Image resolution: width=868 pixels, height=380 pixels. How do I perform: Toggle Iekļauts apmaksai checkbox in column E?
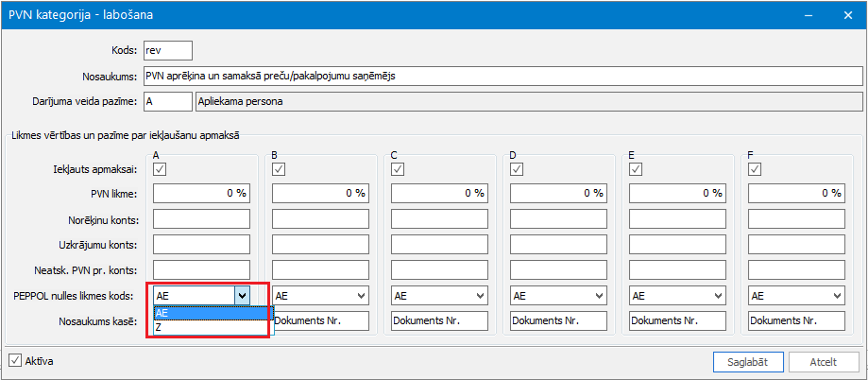(x=636, y=169)
